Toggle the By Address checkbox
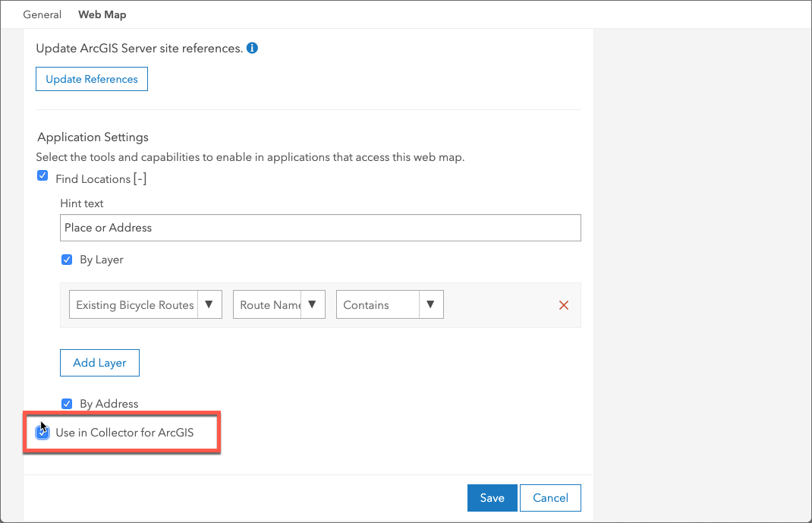This screenshot has width=812, height=523. pos(67,403)
